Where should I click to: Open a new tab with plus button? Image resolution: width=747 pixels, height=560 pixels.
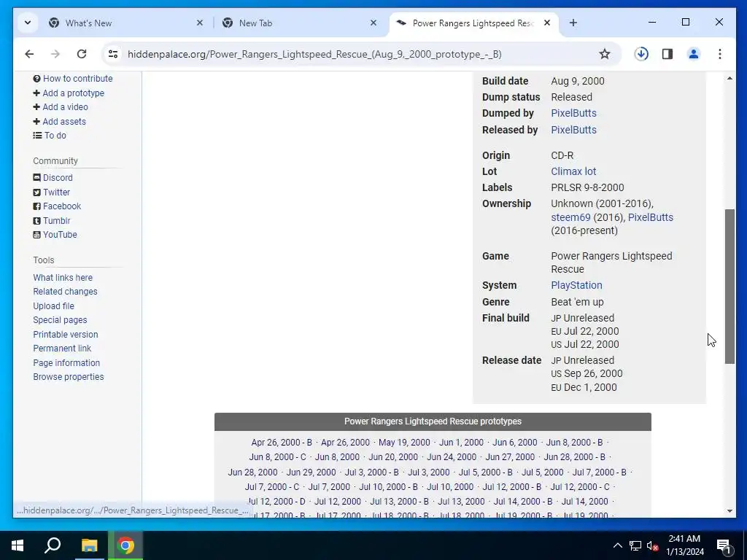(x=573, y=23)
